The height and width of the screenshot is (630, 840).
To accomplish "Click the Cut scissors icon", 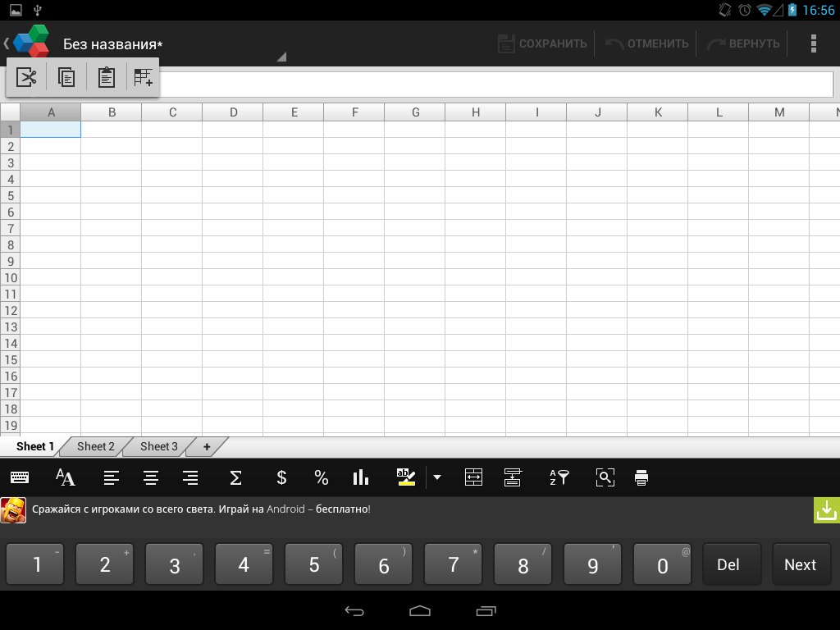I will (x=26, y=78).
